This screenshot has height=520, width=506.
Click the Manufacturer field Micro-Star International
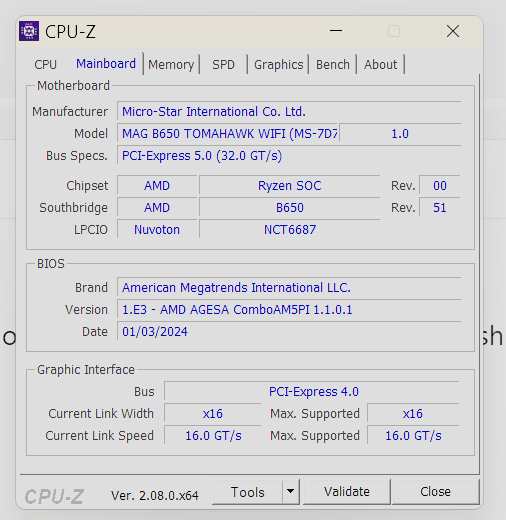click(289, 111)
